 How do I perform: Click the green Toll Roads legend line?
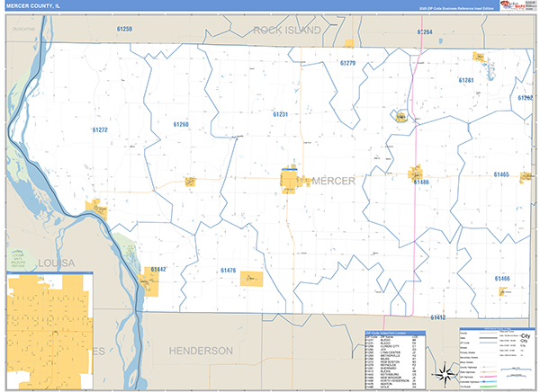(488, 387)
